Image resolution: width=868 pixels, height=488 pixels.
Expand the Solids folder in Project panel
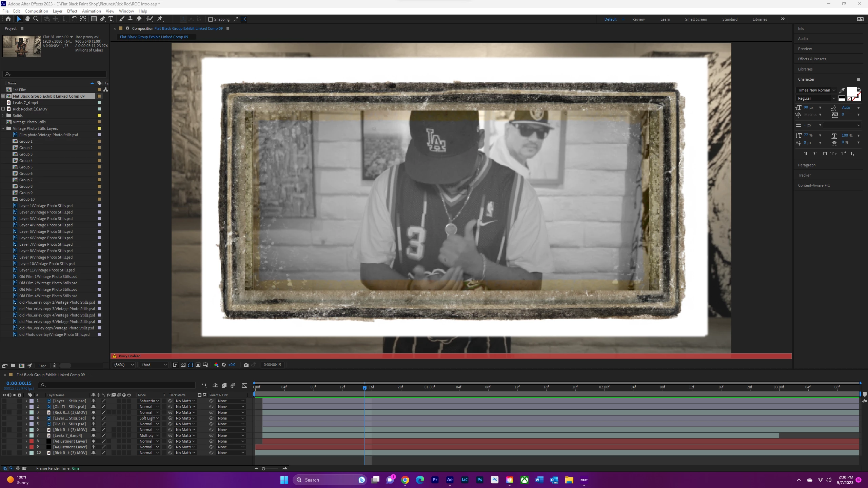click(x=3, y=116)
